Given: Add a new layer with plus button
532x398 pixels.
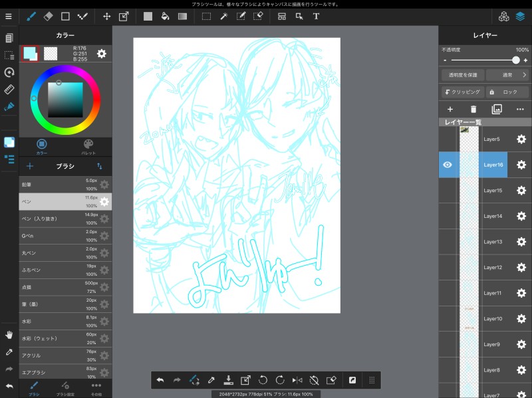Looking at the screenshot, I should click(x=450, y=109).
